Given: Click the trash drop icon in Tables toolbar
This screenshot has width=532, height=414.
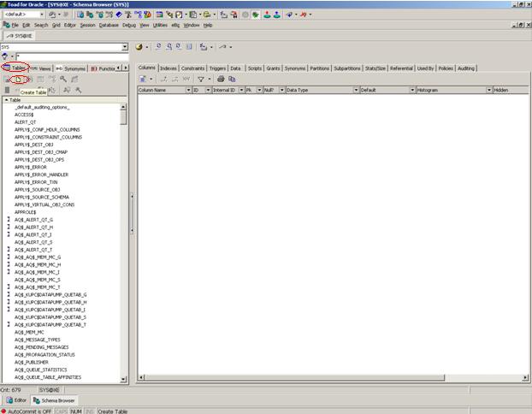Looking at the screenshot, I should pos(7,90).
